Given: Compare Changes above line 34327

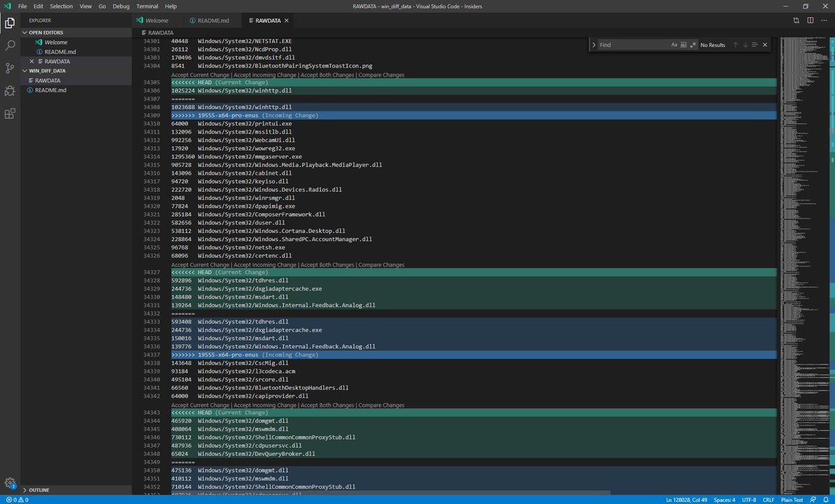Looking at the screenshot, I should 381,265.
